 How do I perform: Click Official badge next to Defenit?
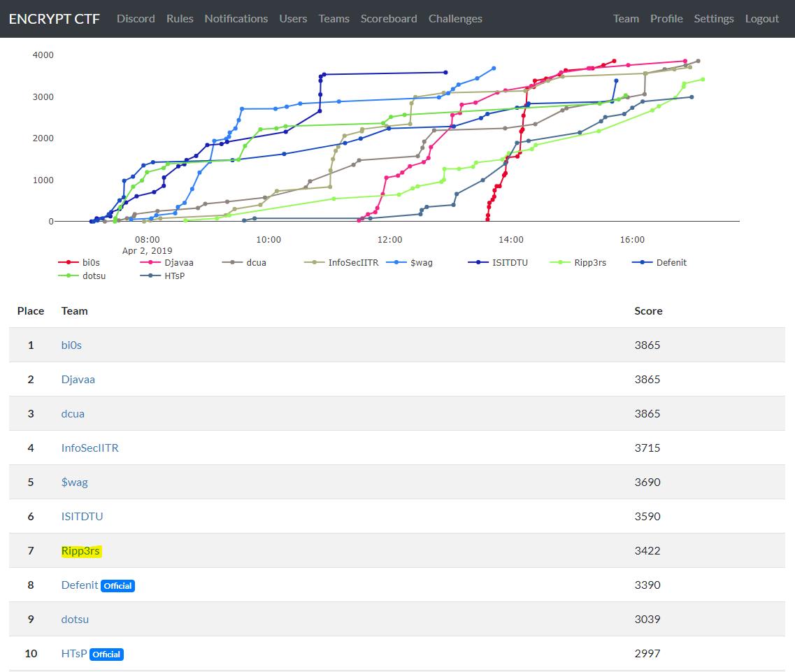pos(117,586)
